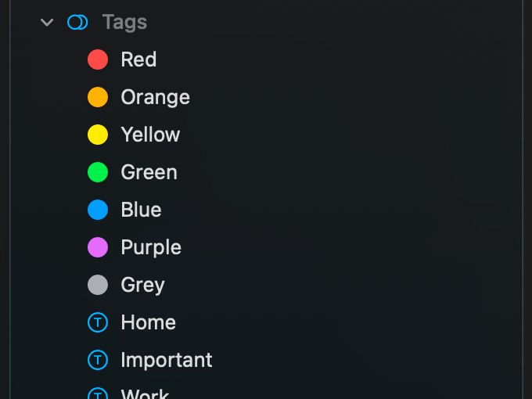532x399 pixels.
Task: Click the Home tag's T icon
Action: [98, 322]
